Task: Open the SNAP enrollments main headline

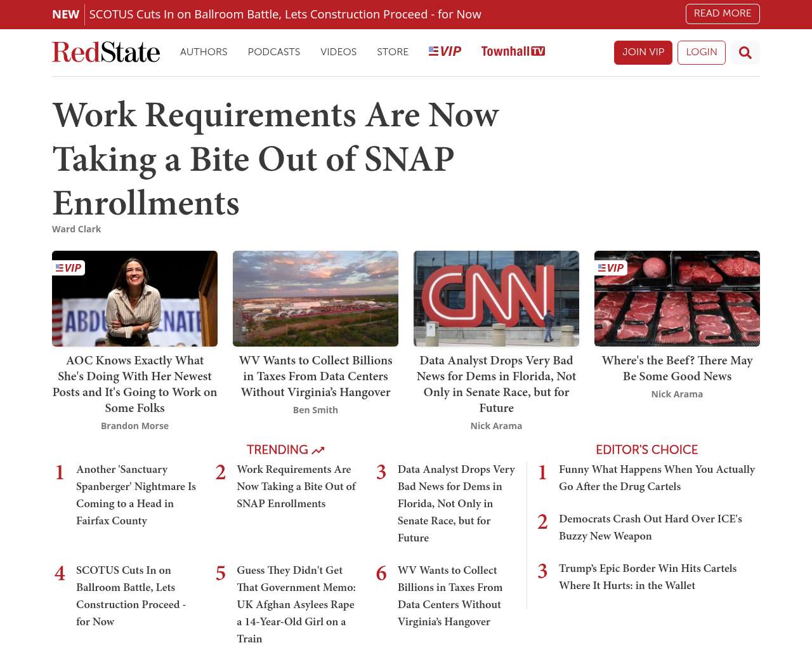Action: (275, 159)
